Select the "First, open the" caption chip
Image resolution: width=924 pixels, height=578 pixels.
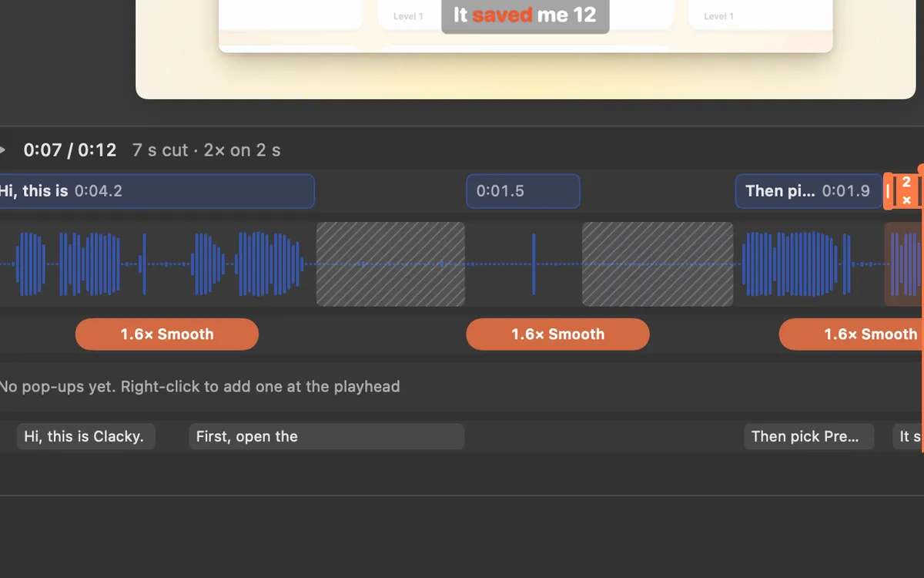(x=326, y=436)
